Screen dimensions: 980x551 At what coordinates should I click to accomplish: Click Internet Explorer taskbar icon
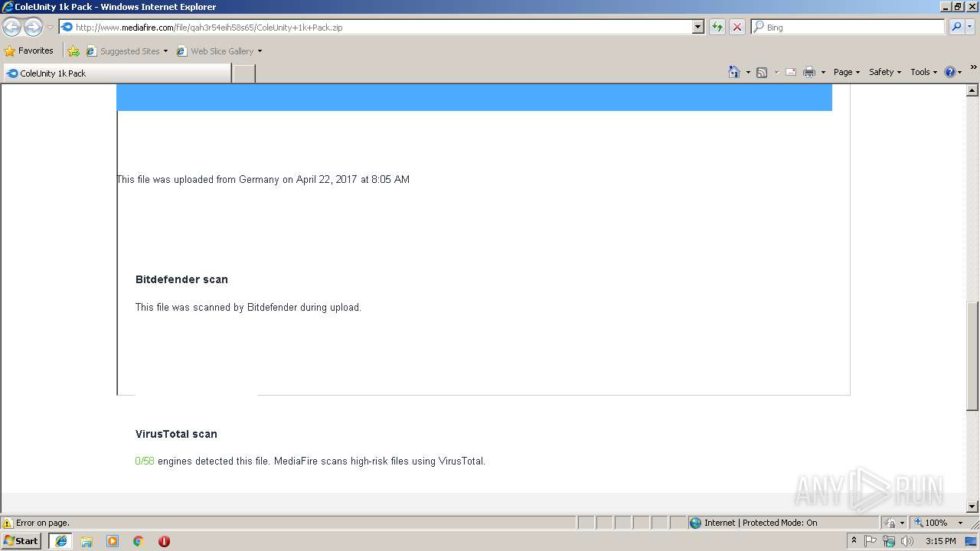click(x=61, y=541)
